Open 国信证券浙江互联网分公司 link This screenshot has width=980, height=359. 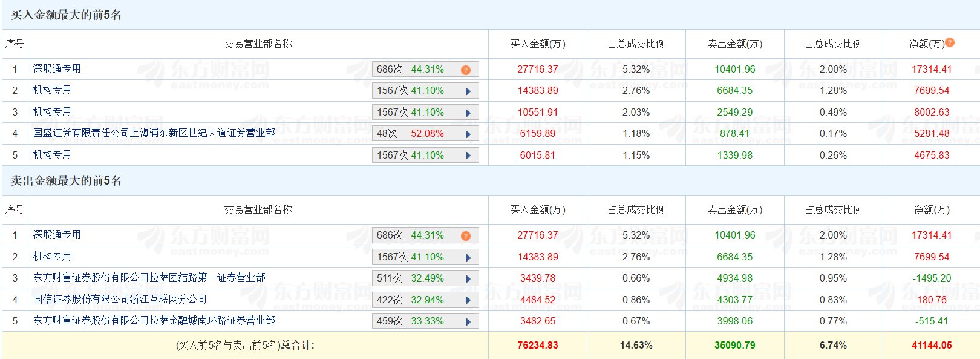(120, 300)
